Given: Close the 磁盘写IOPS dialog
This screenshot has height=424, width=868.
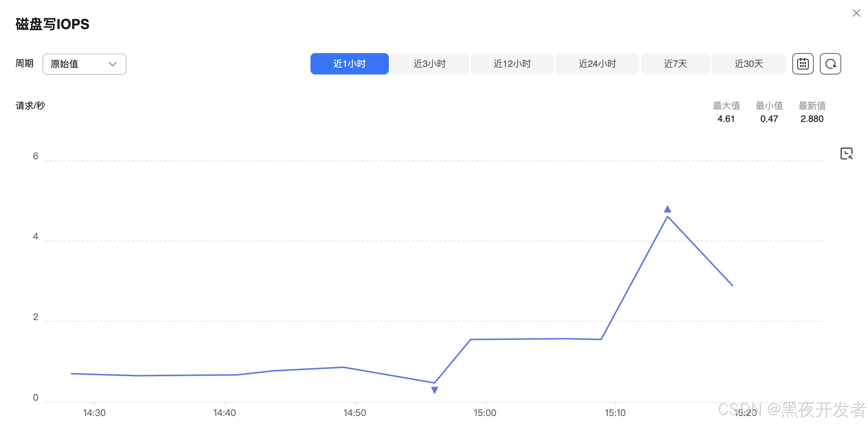Looking at the screenshot, I should [x=856, y=13].
